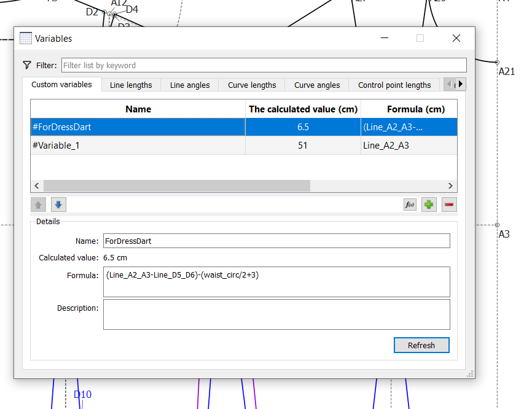
Task: Click the filter funnel icon
Action: pyautogui.click(x=27, y=64)
